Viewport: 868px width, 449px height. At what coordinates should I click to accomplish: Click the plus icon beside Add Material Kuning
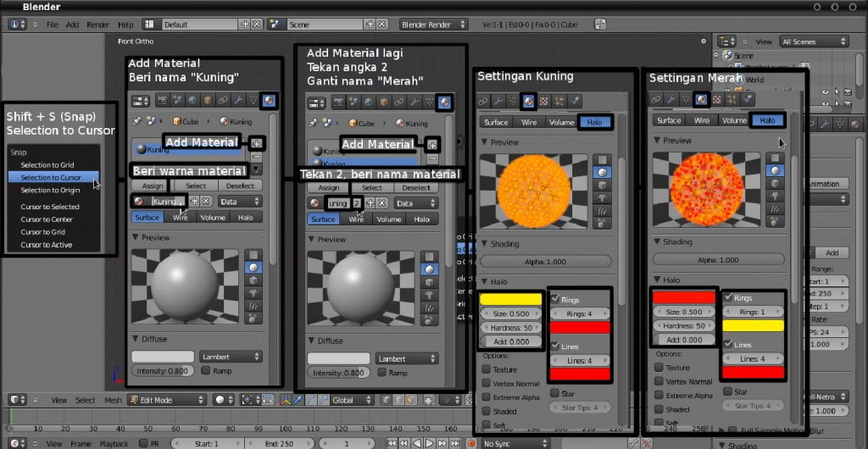click(x=256, y=142)
